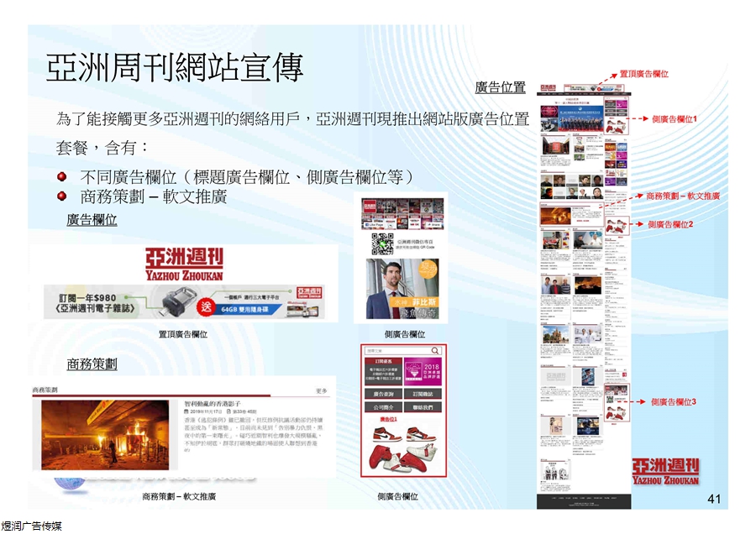The height and width of the screenshot is (534, 756).
Task: Click the 亞洲週刊微信專頁 text beside QR code
Action: [415, 242]
